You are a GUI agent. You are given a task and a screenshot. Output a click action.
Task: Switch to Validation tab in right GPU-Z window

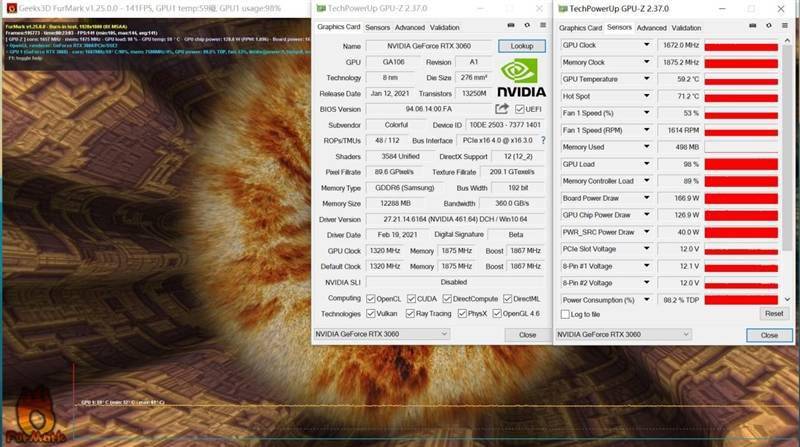pyautogui.click(x=686, y=28)
